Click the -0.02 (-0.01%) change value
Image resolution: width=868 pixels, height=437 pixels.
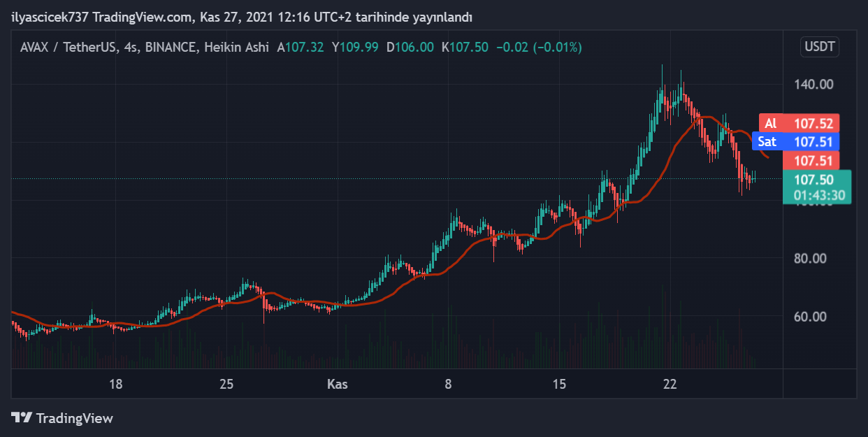[538, 48]
